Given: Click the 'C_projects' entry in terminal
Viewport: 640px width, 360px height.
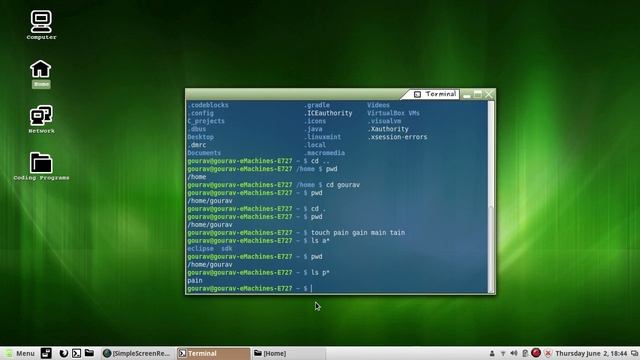Looking at the screenshot, I should pyautogui.click(x=206, y=121).
